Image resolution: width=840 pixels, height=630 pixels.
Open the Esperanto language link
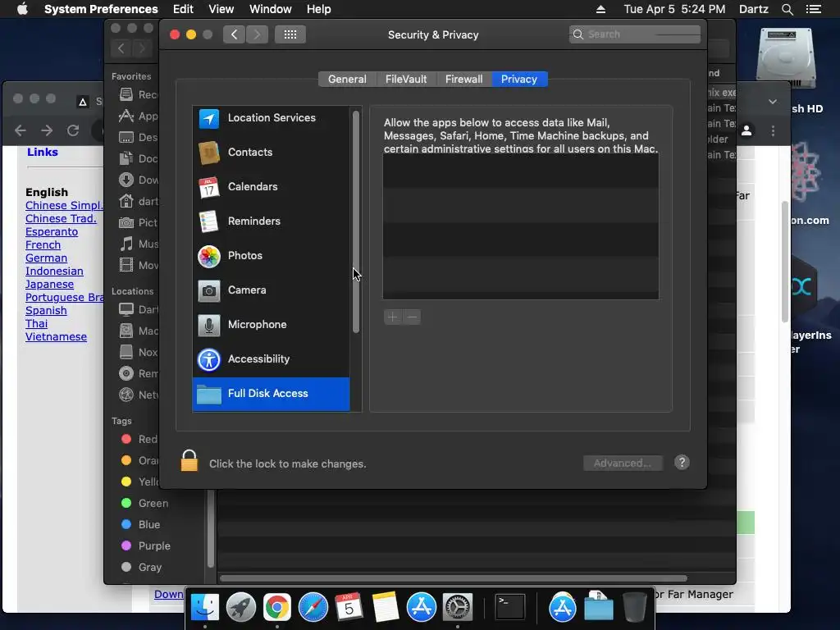click(x=52, y=232)
